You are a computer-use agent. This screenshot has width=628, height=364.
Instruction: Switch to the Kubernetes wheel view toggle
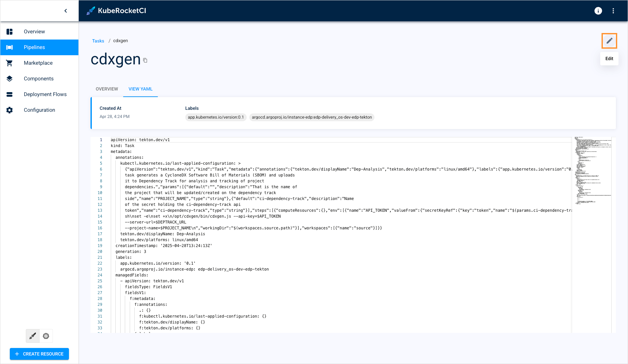click(x=46, y=336)
